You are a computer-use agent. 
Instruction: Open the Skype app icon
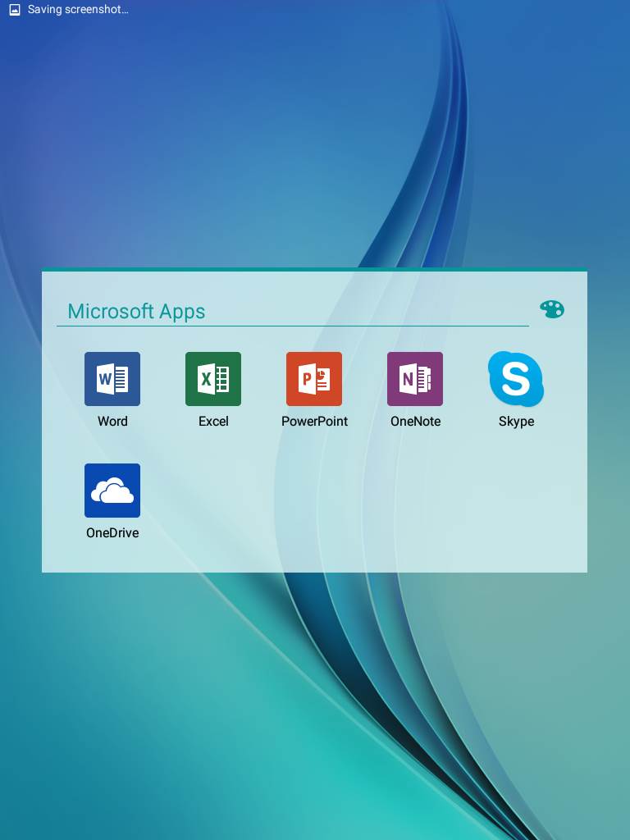click(516, 379)
